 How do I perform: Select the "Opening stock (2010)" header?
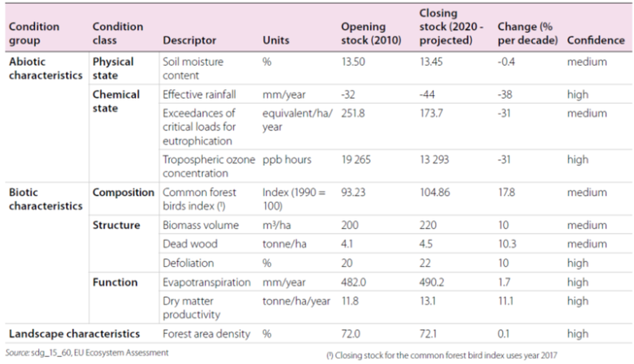click(x=370, y=34)
